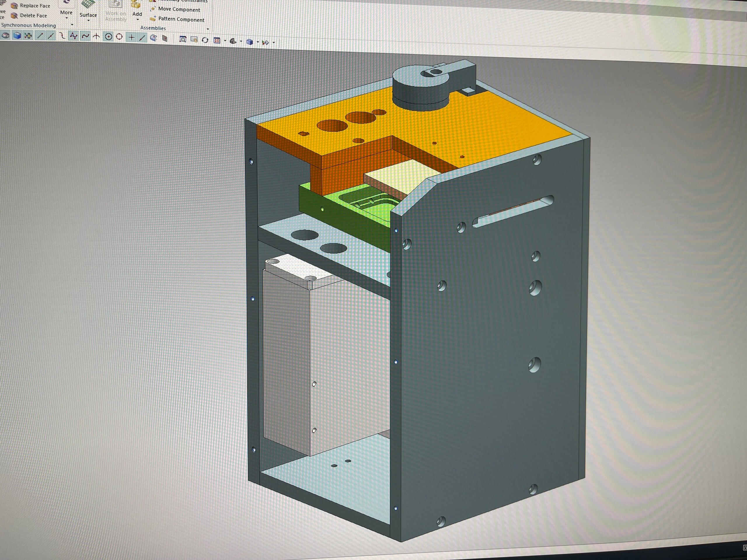Toggle the quadrant point snap
The image size is (747, 560).
[x=119, y=37]
